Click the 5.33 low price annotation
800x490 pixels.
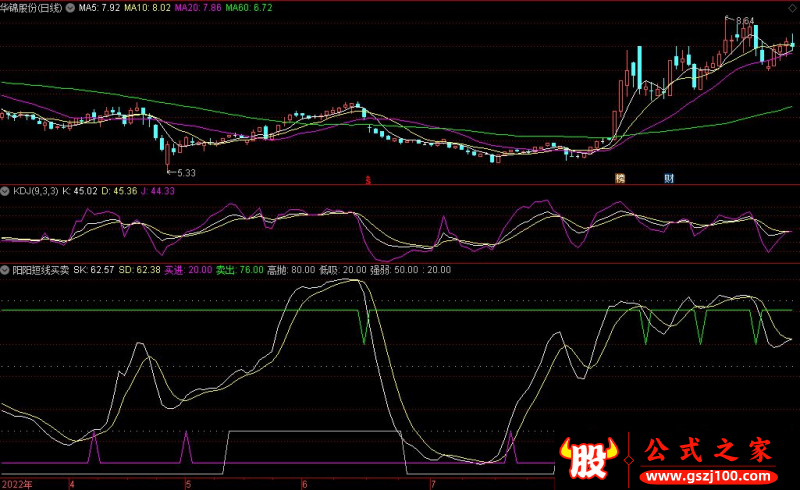[x=184, y=172]
